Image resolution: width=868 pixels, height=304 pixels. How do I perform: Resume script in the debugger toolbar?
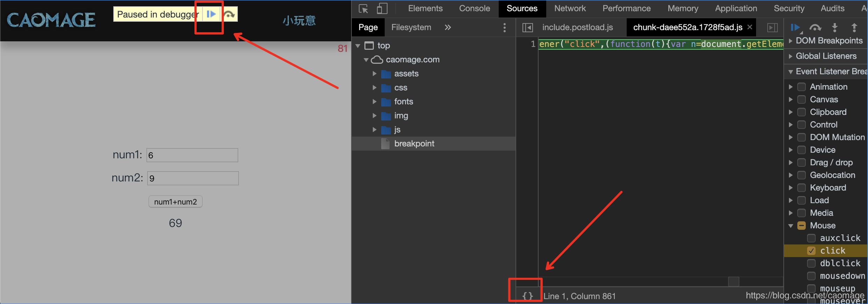[x=796, y=27]
